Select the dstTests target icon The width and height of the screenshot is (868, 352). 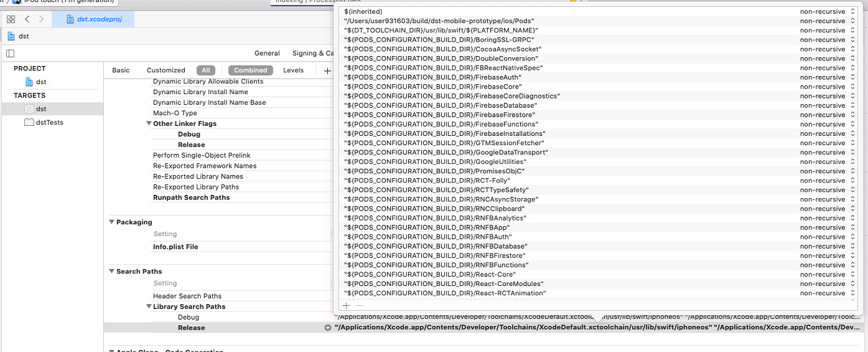[29, 122]
